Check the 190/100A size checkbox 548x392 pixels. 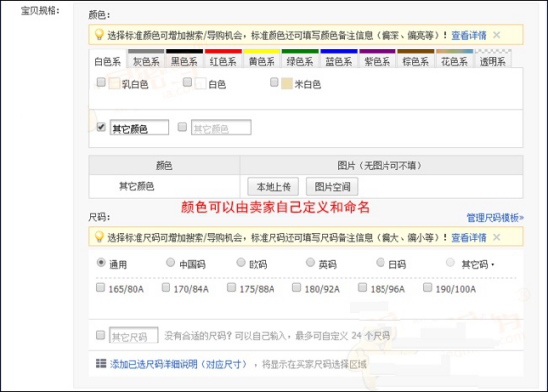427,288
